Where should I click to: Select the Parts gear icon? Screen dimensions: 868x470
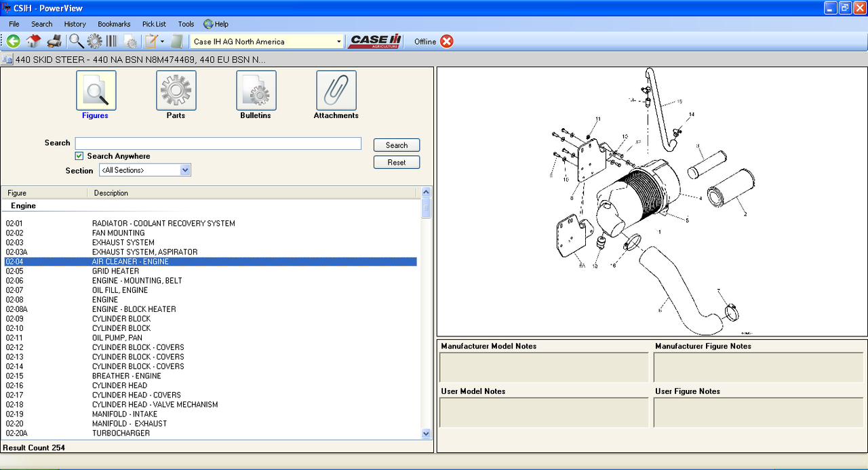(176, 90)
